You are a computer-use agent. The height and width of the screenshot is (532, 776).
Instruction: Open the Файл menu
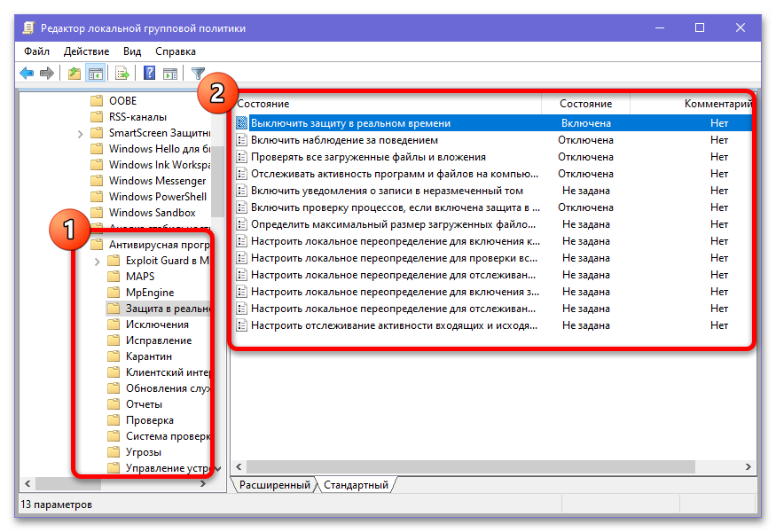pyautogui.click(x=36, y=51)
